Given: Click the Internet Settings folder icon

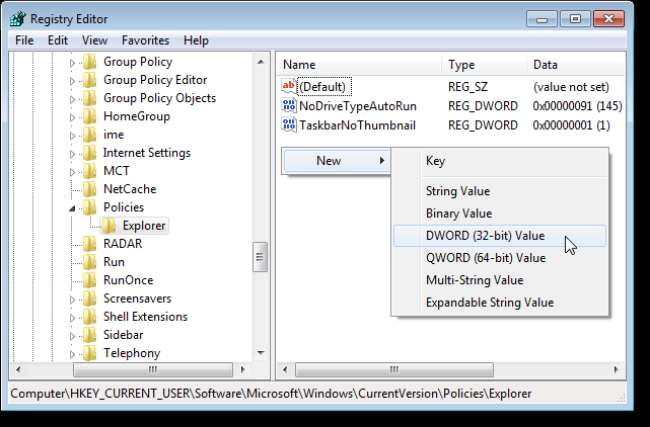Looking at the screenshot, I should pyautogui.click(x=90, y=153).
